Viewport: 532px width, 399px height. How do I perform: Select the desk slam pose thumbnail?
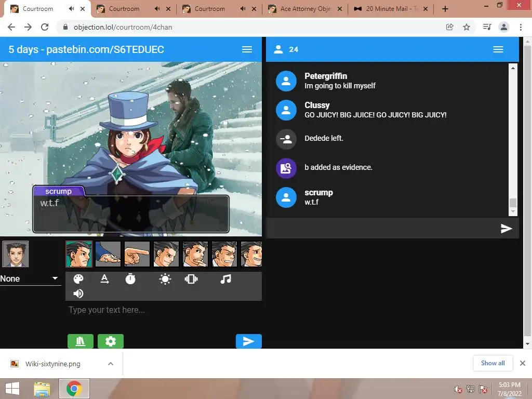[x=108, y=254]
